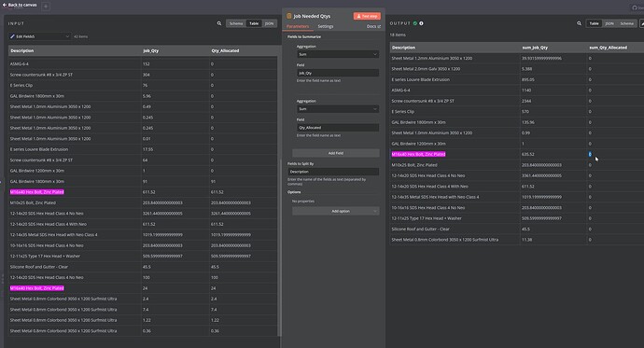644x348 pixels.
Task: Open the Edit Fields5 node selector dropdown
Action: point(39,36)
